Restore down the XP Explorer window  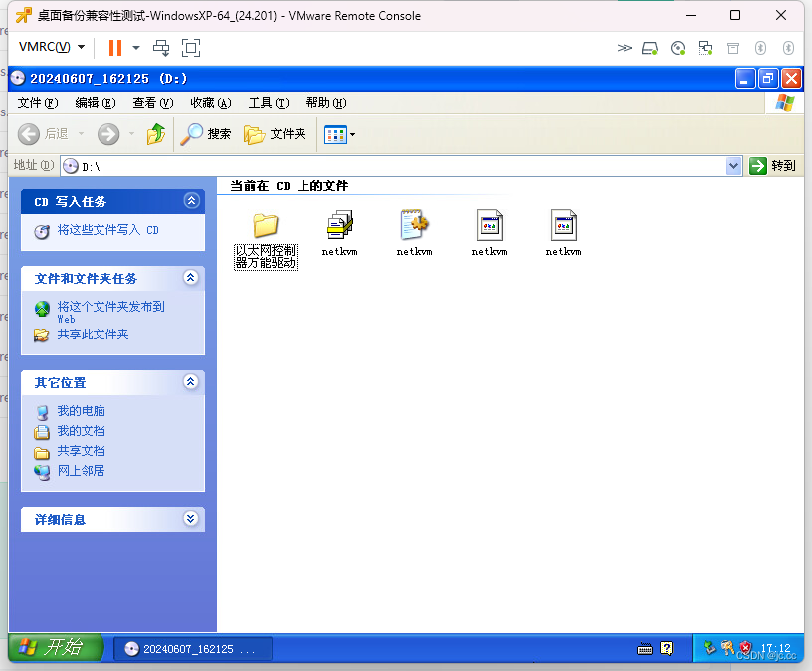(x=768, y=79)
